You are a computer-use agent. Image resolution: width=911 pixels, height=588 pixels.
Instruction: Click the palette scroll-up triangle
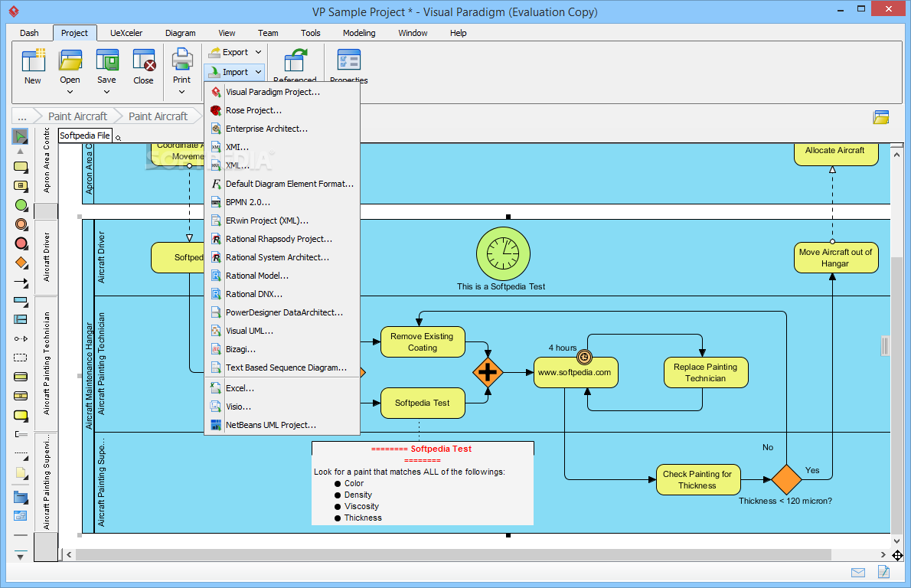point(21,152)
